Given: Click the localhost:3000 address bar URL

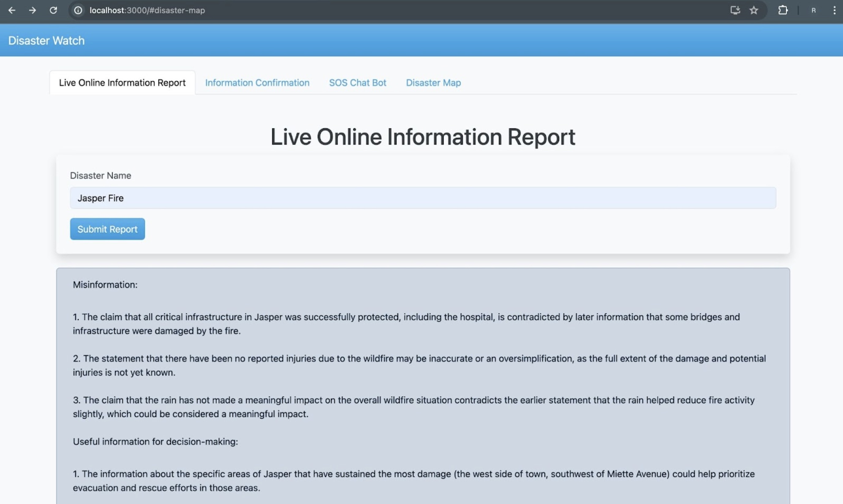Looking at the screenshot, I should click(x=147, y=10).
